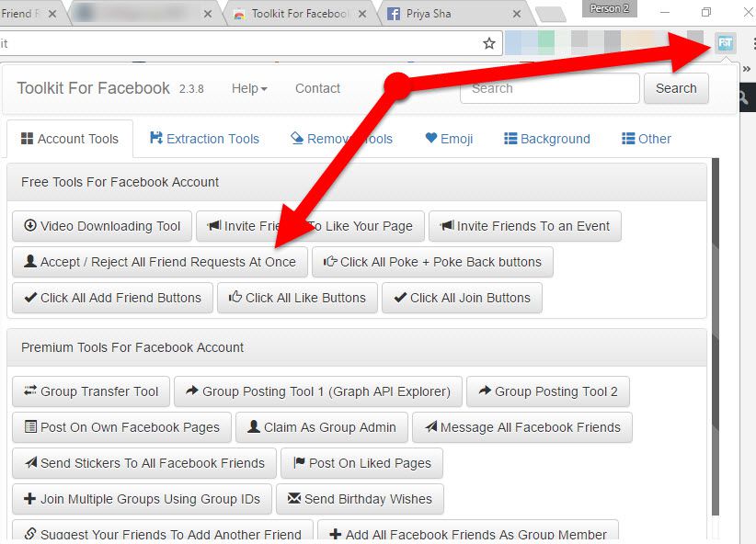Screen dimensions: 756x544
Task: Open Post On Liked Pages tool
Action: pos(361,463)
